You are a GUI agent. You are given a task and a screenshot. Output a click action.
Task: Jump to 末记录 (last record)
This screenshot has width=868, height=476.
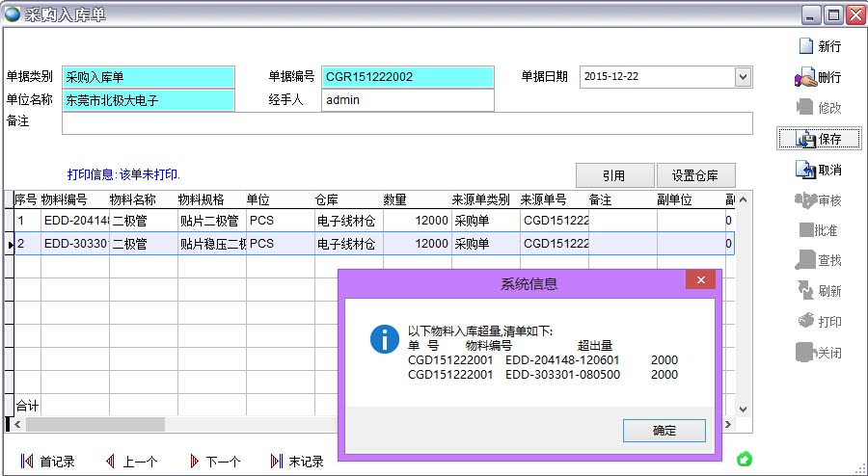click(297, 462)
